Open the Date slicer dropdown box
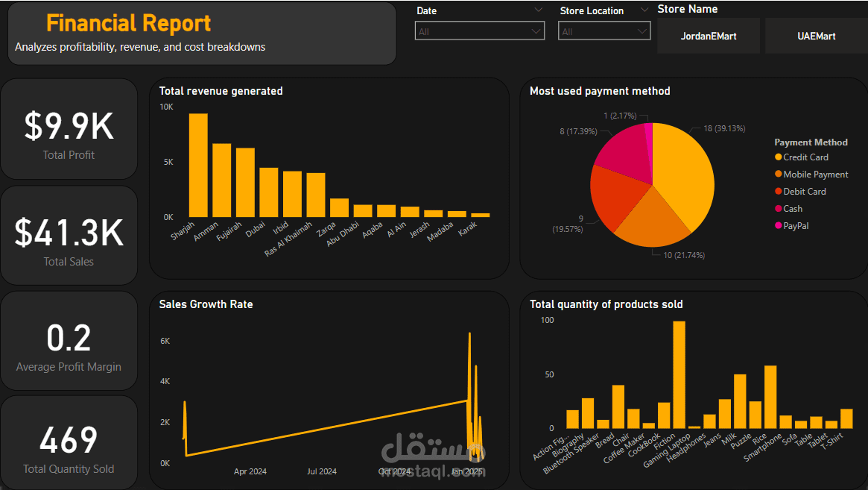This screenshot has height=490, width=868. (479, 31)
